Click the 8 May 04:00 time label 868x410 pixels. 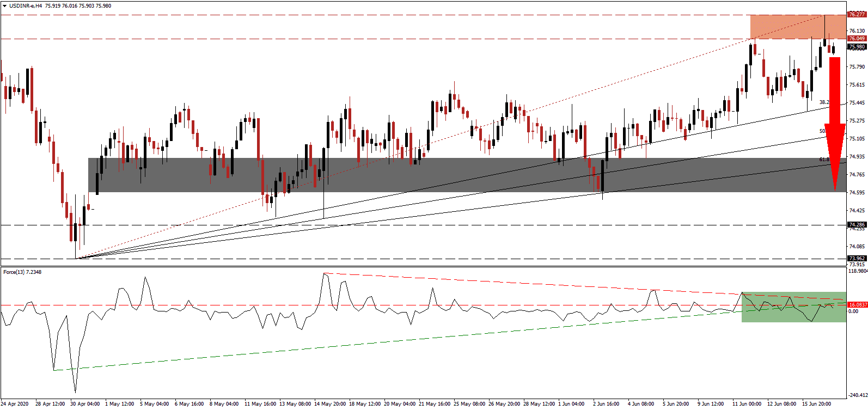[224, 404]
